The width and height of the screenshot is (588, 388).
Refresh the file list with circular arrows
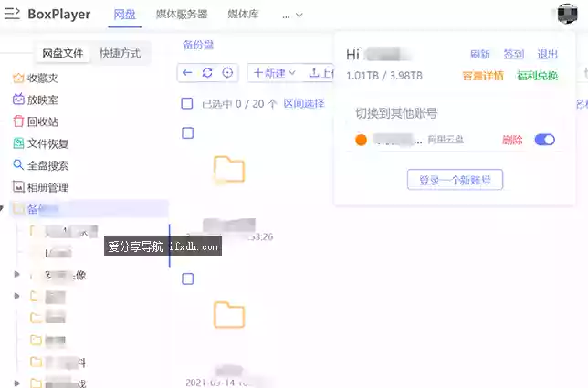tap(207, 73)
